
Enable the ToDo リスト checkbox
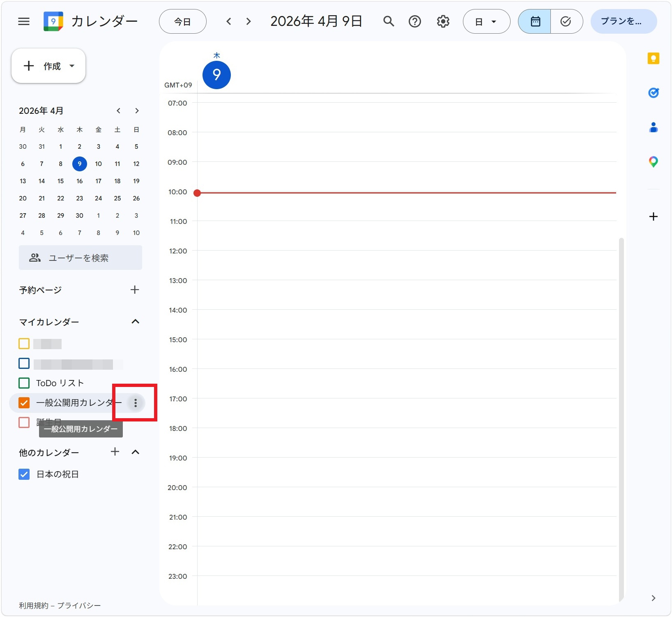[x=24, y=383]
